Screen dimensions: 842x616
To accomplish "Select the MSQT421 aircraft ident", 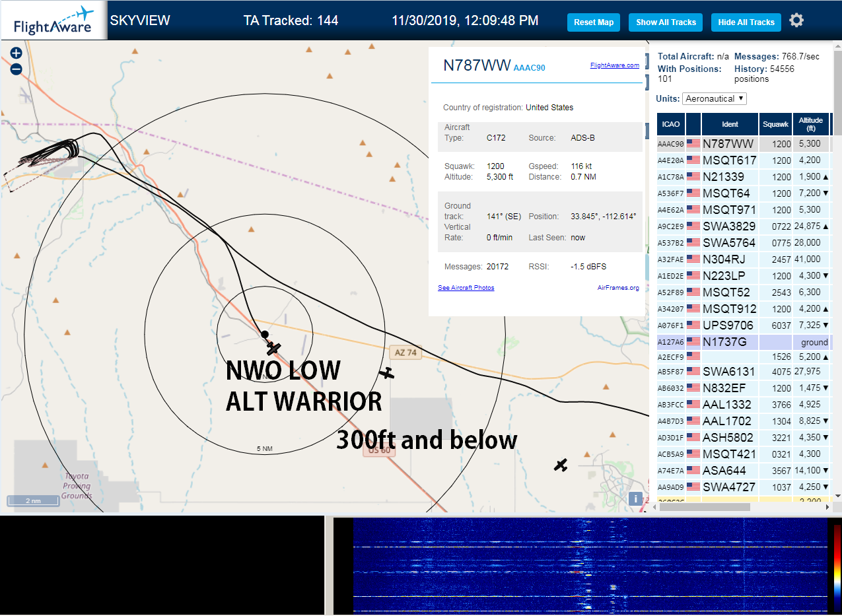I will click(x=729, y=454).
